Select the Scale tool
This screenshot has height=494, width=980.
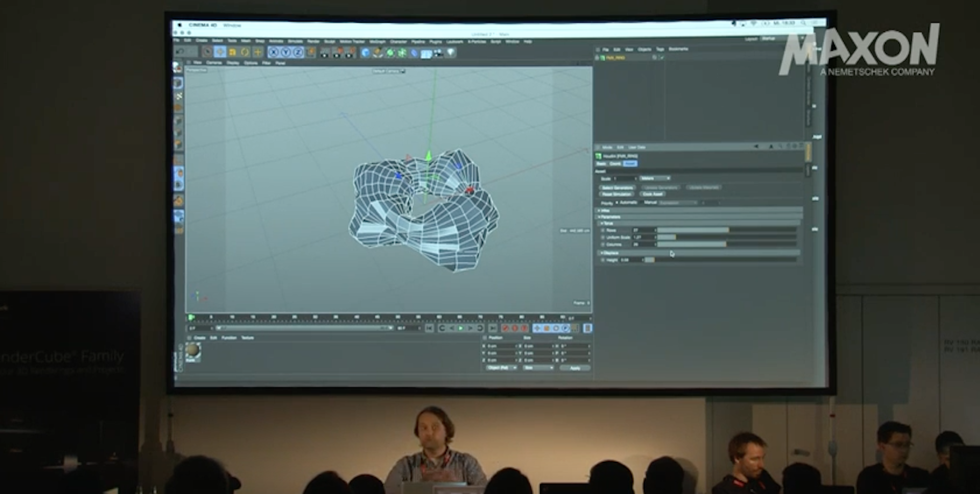click(x=233, y=52)
